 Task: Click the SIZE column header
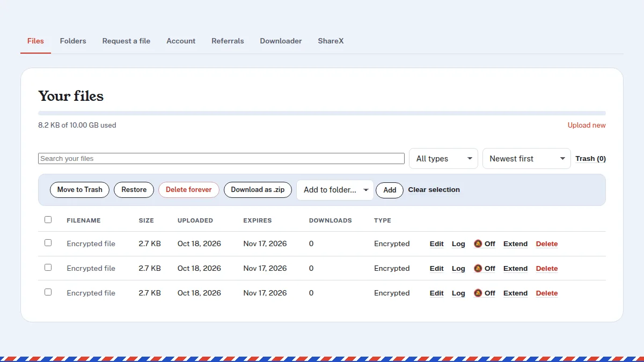[x=146, y=220]
